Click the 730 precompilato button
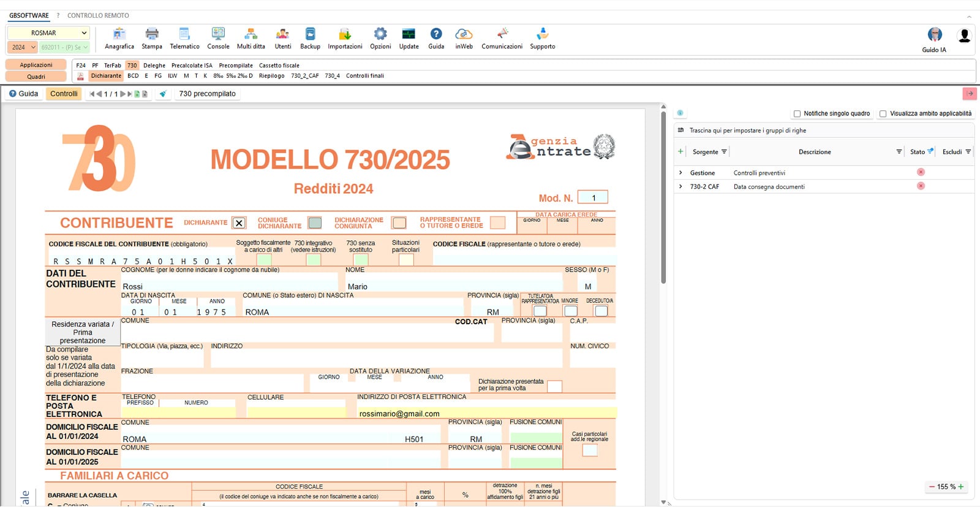Viewport: 980px width, 507px height. [207, 94]
